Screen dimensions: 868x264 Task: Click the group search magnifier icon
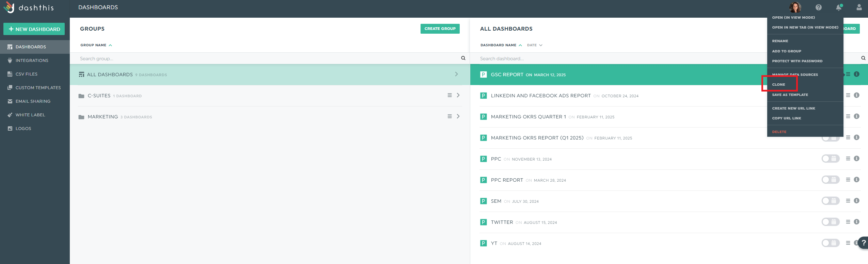coord(463,58)
